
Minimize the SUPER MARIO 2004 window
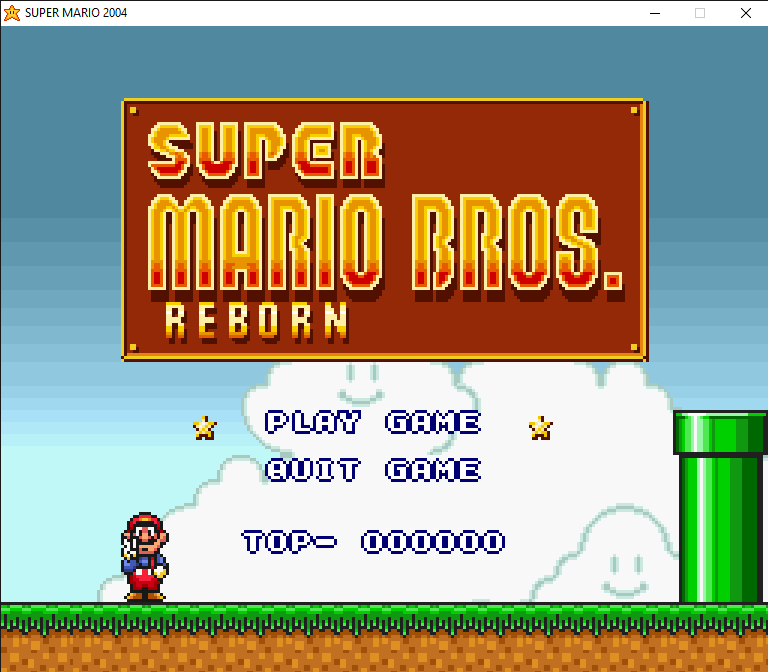[x=655, y=13]
